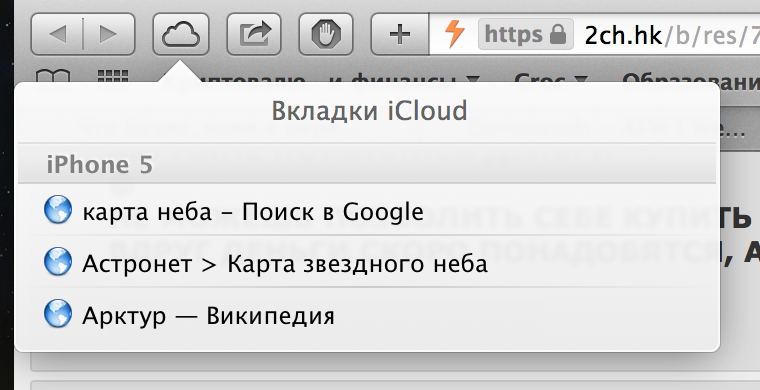Click the Вкладки iCloud popover title

click(369, 111)
